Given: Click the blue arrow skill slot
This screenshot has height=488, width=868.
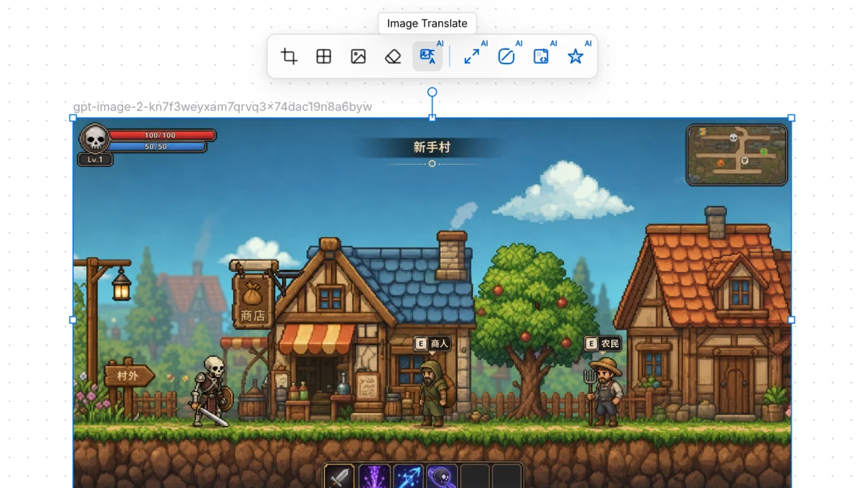Looking at the screenshot, I should pos(407,477).
